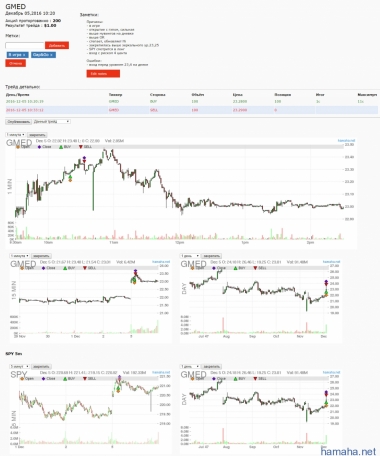Open the timeframe dropdown above 15 MIN chart

[x=19, y=256]
